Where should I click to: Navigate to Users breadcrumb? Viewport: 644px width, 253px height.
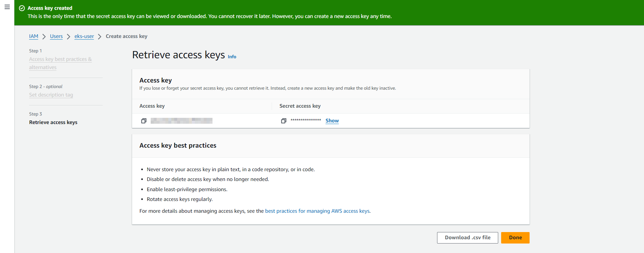coord(56,36)
